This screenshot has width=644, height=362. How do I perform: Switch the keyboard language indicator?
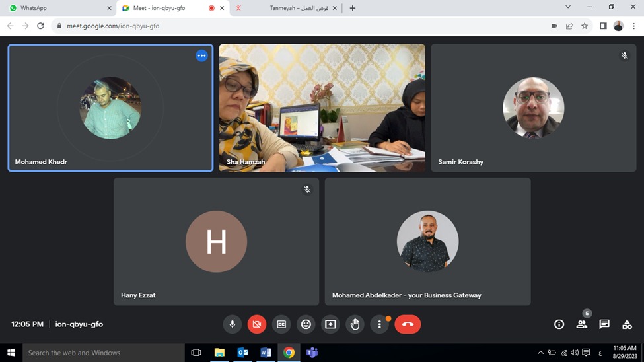[x=600, y=353]
